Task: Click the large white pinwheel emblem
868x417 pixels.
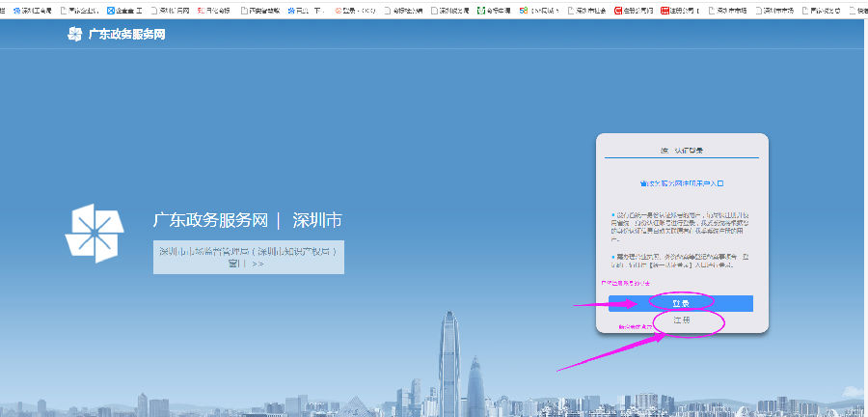Action: tap(95, 234)
